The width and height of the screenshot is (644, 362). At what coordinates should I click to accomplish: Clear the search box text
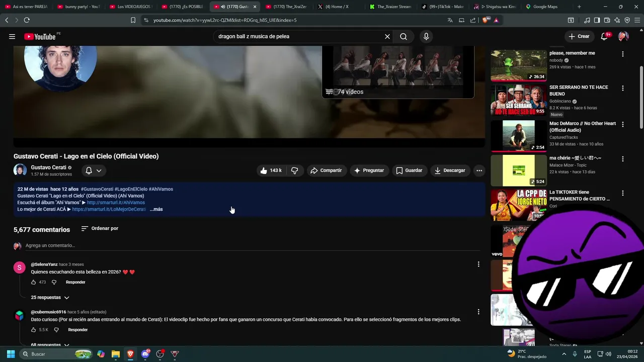point(387,36)
